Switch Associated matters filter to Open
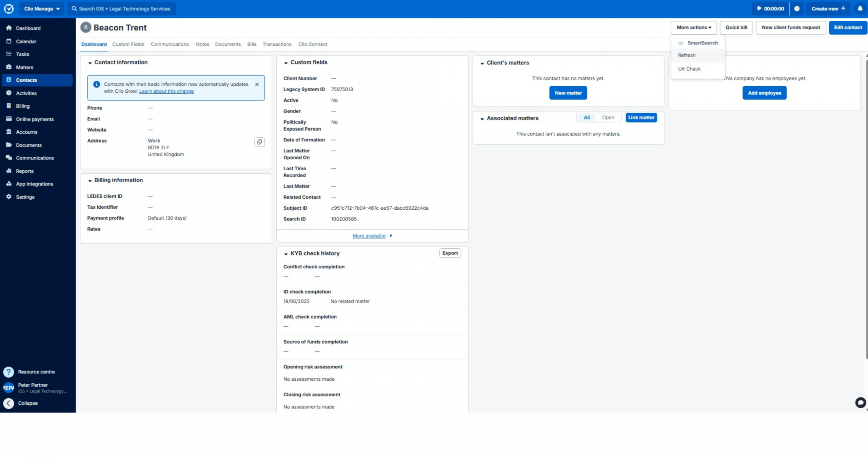Image resolution: width=868 pixels, height=458 pixels. click(x=608, y=117)
